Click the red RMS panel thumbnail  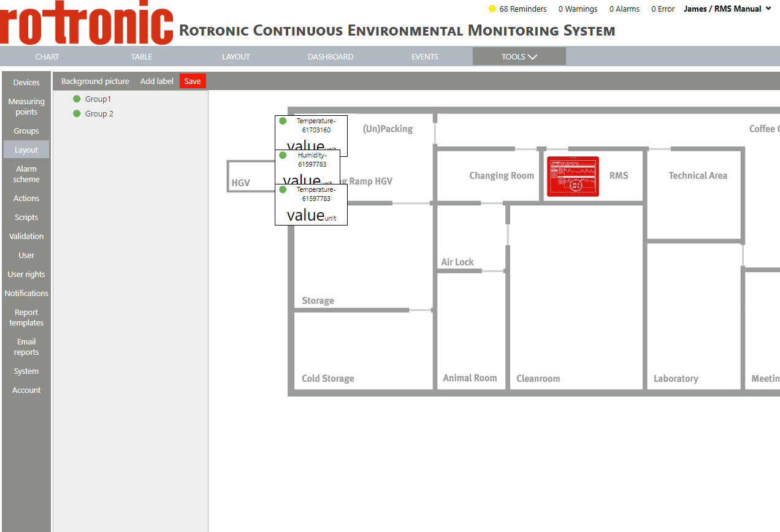coord(573,177)
